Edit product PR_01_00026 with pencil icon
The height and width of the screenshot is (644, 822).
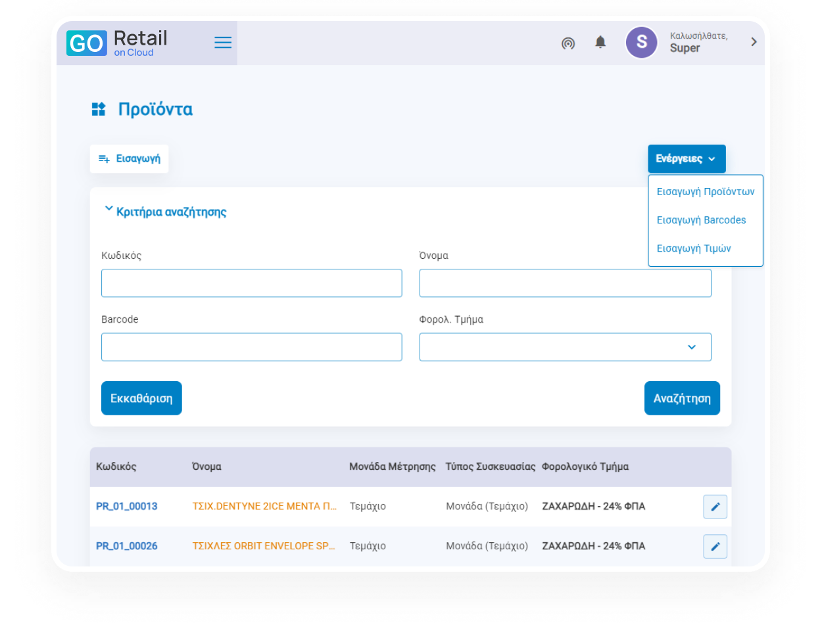coord(715,546)
